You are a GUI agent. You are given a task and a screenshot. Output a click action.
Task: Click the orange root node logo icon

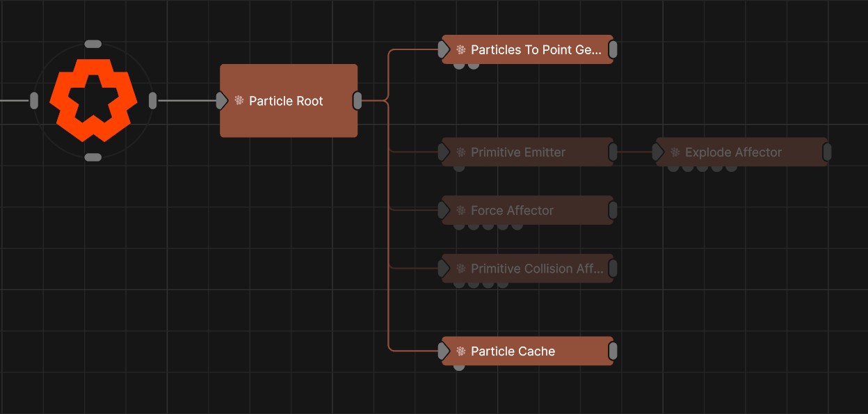click(93, 100)
